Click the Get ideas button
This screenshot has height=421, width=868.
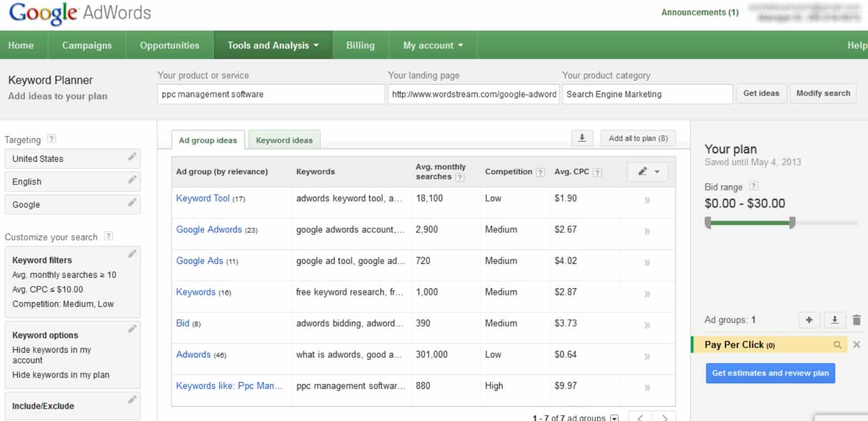tap(761, 93)
